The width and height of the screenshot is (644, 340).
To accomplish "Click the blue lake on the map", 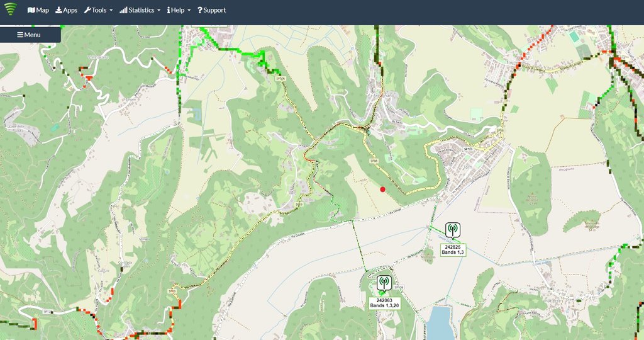I will point(439,323).
